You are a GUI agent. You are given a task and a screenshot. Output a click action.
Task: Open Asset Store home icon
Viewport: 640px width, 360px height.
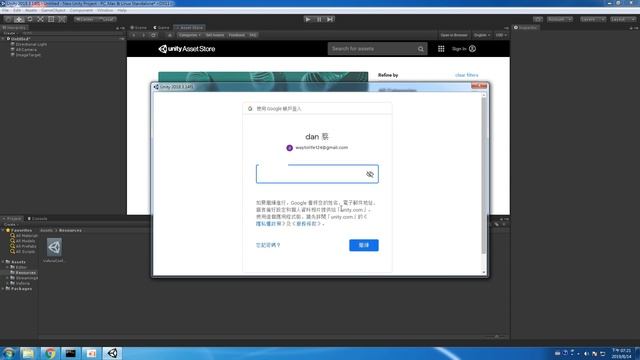[170, 35]
